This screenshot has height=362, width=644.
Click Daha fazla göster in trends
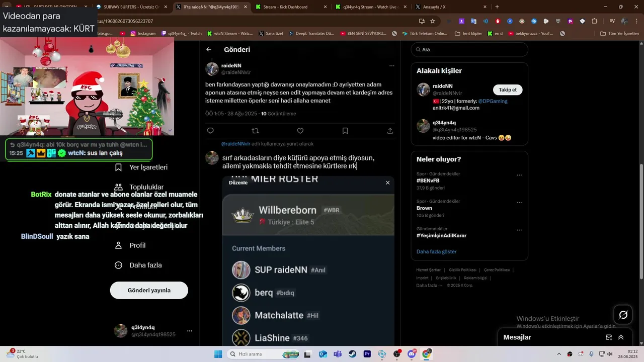pyautogui.click(x=437, y=251)
